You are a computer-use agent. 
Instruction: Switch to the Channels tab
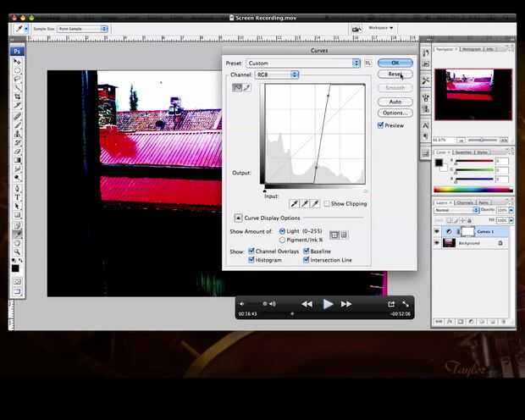(465, 202)
